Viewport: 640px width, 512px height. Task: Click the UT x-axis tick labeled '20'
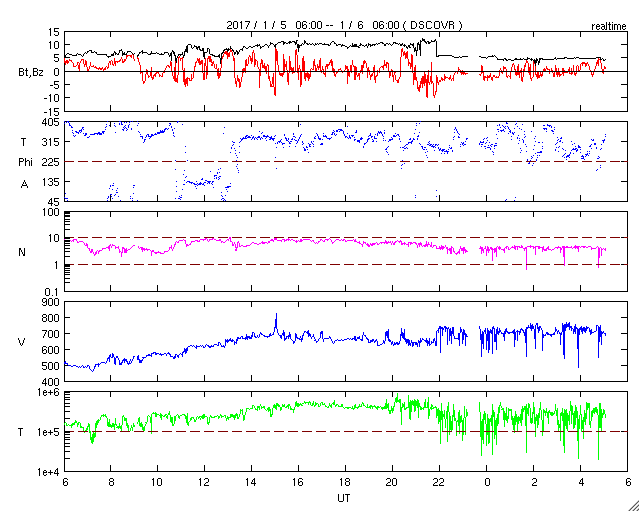(392, 481)
